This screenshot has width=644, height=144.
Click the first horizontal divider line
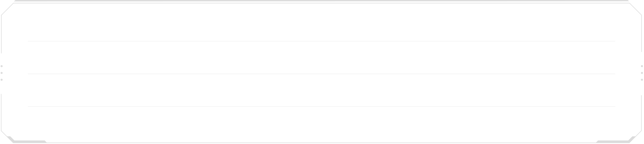coord(321,41)
